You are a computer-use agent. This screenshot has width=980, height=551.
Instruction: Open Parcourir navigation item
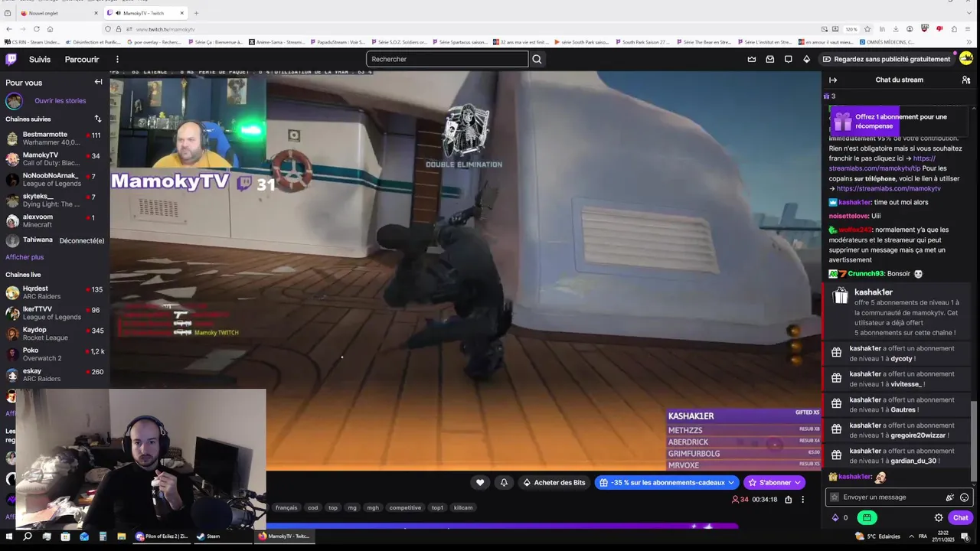[x=82, y=59]
